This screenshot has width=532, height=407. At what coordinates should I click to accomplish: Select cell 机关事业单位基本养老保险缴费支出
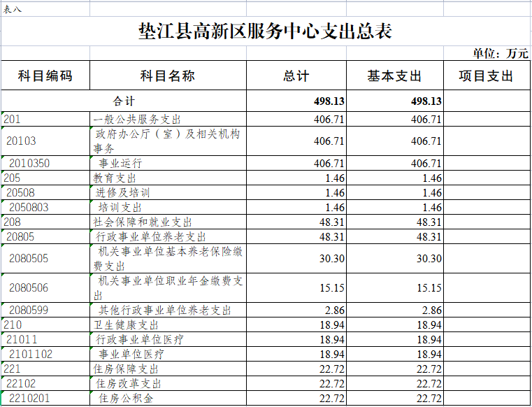pyautogui.click(x=168, y=258)
